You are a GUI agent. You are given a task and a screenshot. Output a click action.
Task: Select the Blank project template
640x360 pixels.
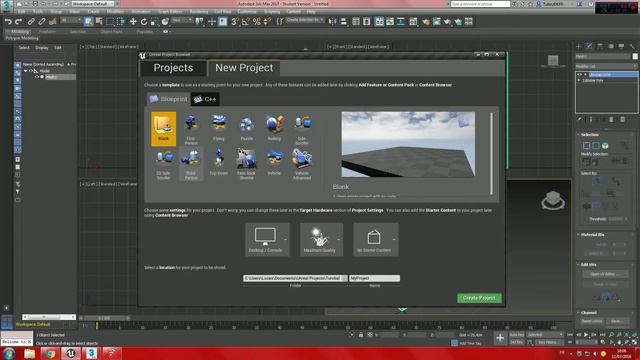[x=163, y=129]
